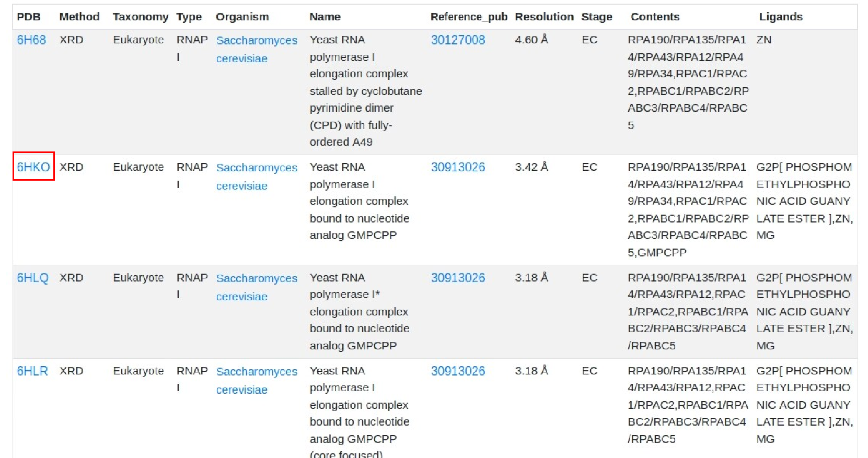This screenshot has width=868, height=458.
Task: Click the Stage column header
Action: tap(597, 17)
